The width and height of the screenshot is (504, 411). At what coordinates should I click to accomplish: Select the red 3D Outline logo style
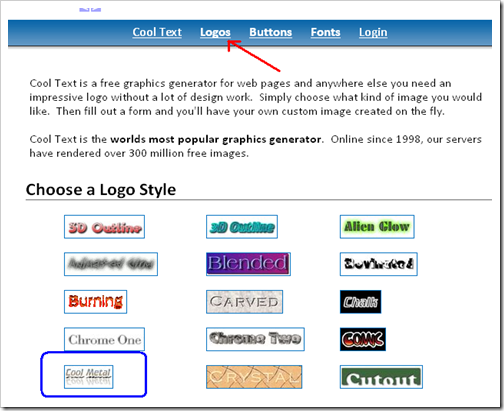tap(104, 227)
